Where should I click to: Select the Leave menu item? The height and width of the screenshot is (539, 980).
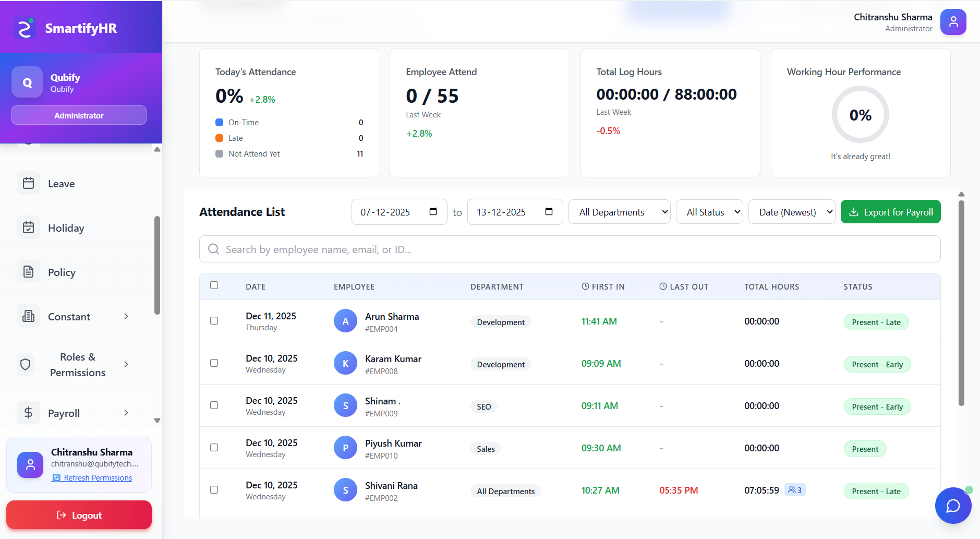[x=61, y=183]
